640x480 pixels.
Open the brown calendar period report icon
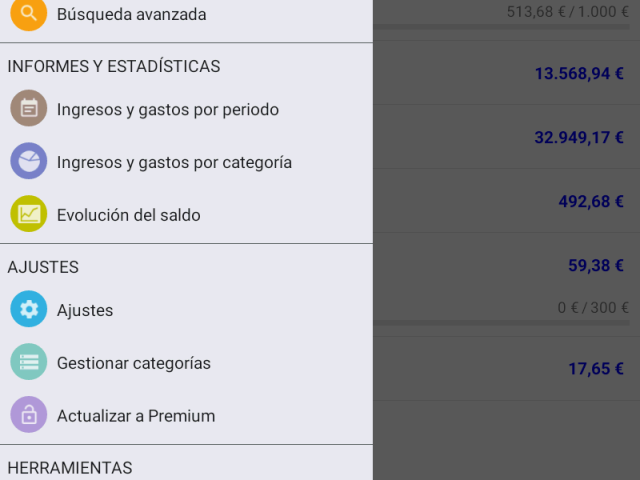28,108
